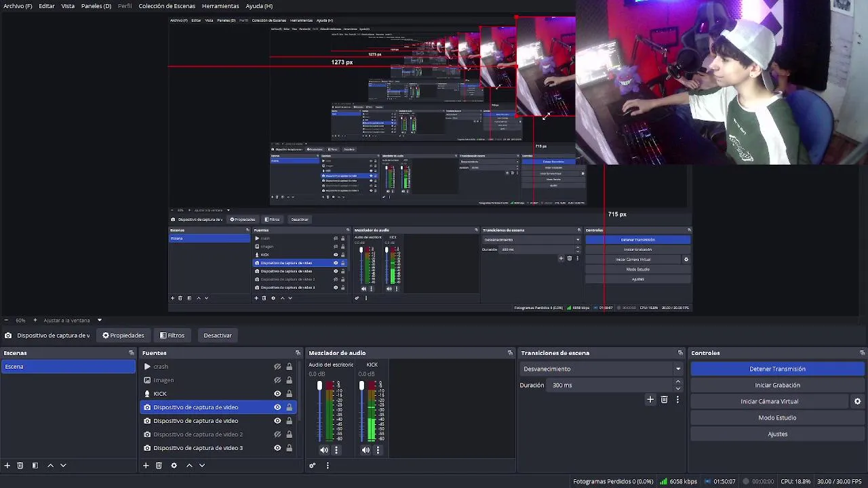Move scene down arrow in Escenas toolbar
This screenshot has width=868, height=488.
click(63, 466)
